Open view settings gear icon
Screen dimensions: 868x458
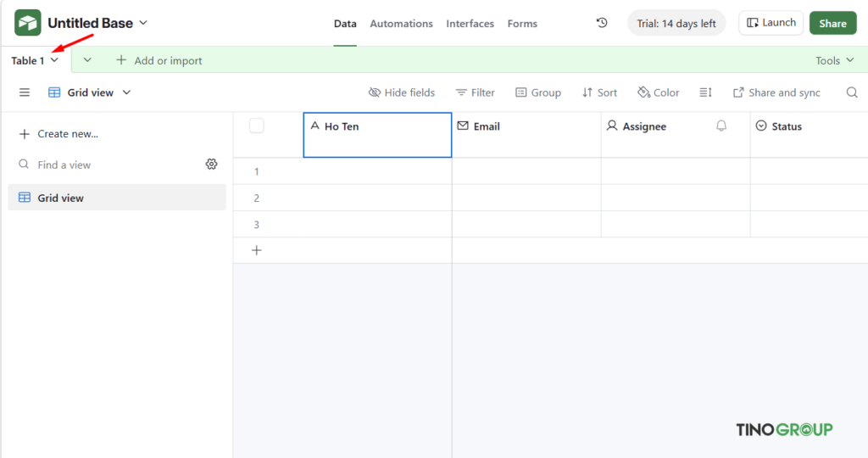pos(211,164)
